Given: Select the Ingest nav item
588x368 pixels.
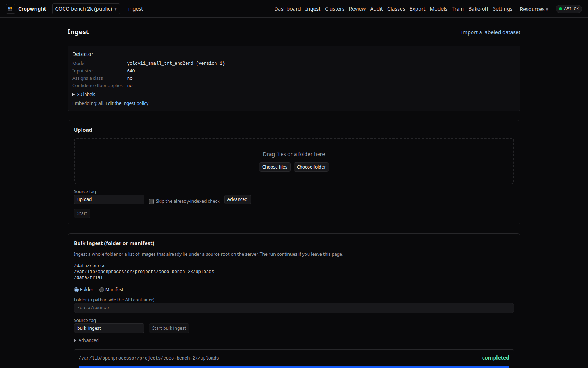Looking at the screenshot, I should click(313, 9).
